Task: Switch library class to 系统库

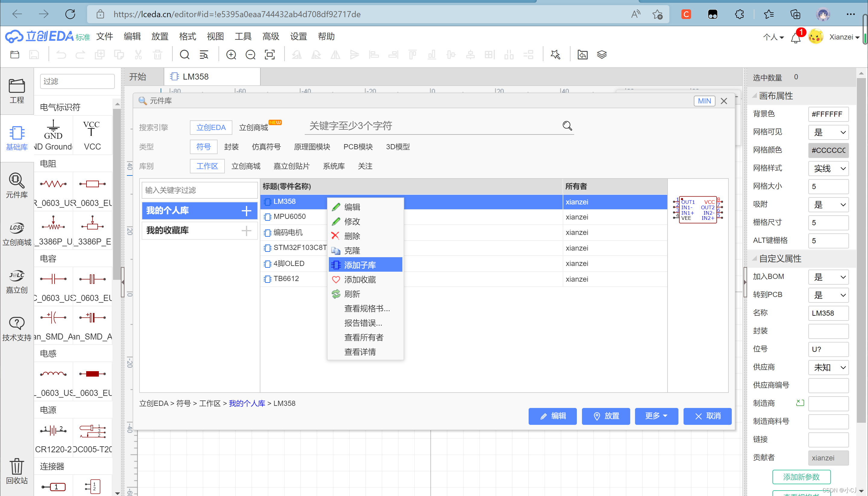Action: (x=333, y=166)
